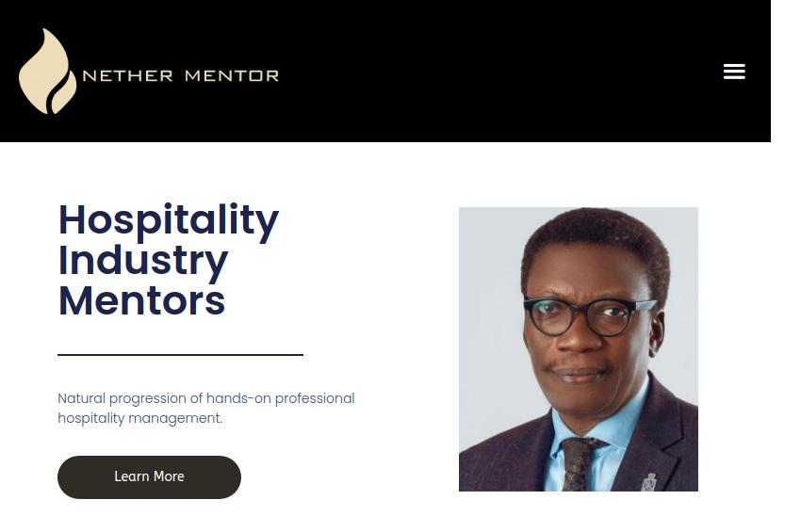Click the man's mustache in the portrait
Screen dimensions: 801x532
pyautogui.click(x=579, y=365)
